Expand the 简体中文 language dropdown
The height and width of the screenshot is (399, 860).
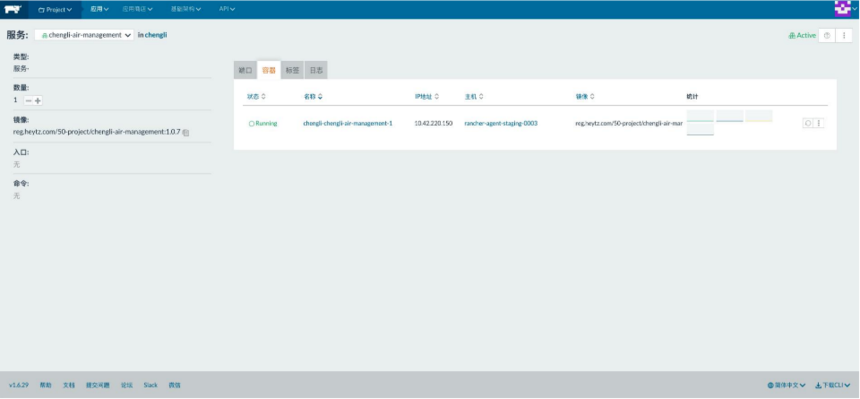(x=787, y=385)
